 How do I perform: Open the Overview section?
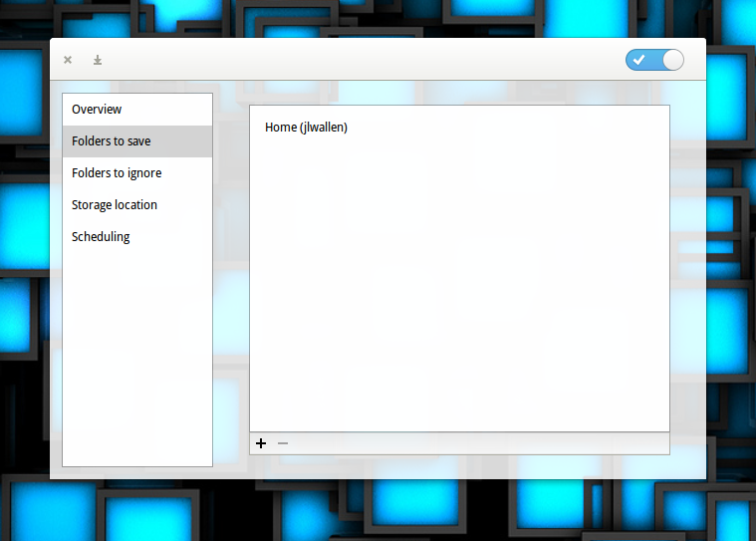(x=137, y=110)
